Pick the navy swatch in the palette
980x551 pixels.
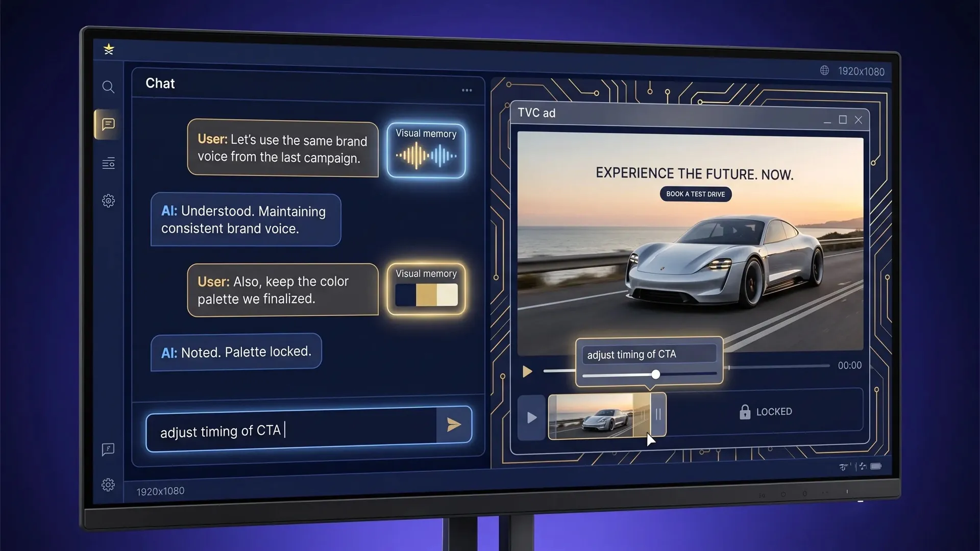pyautogui.click(x=406, y=294)
